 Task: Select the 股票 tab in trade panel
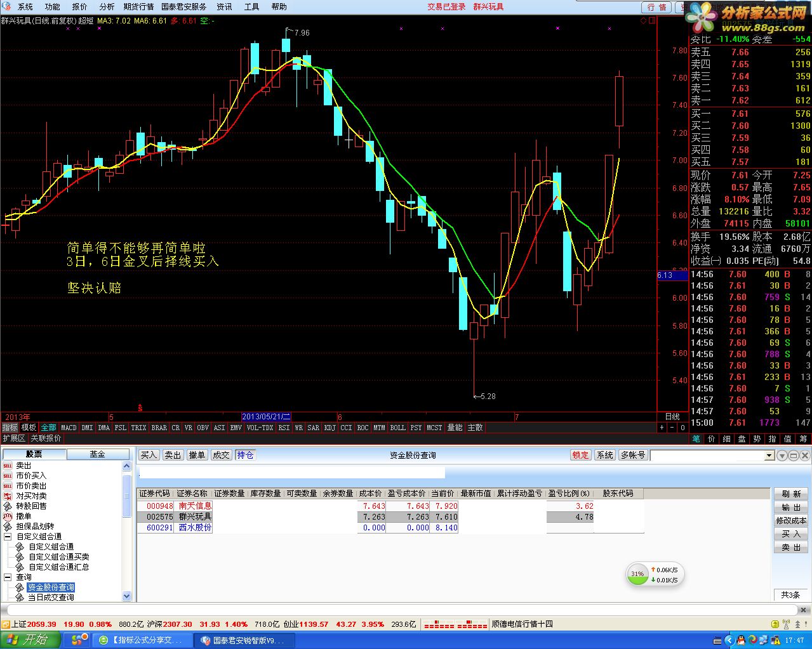coord(34,454)
